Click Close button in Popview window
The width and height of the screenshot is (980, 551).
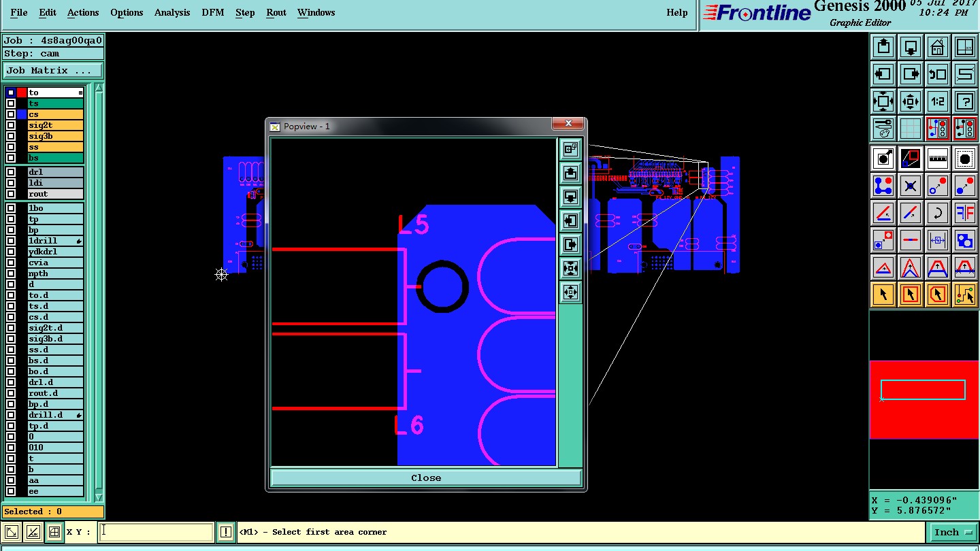pyautogui.click(x=426, y=478)
